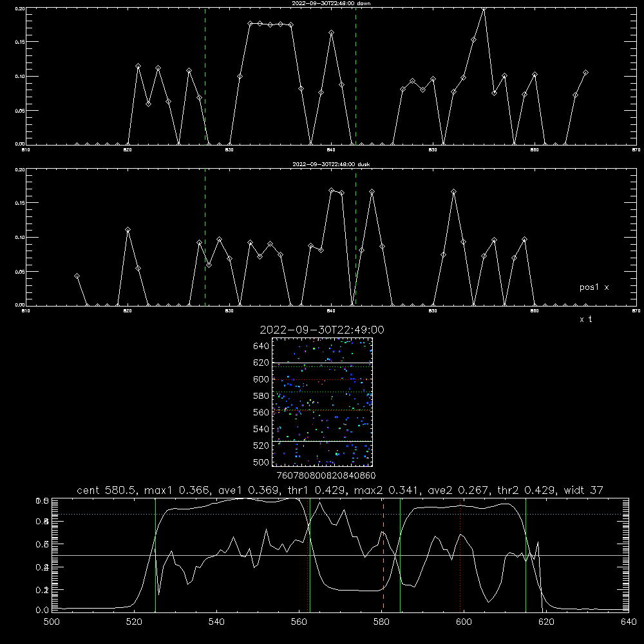
Task: Click dusk plot y-axis label 0.05
Action: pyautogui.click(x=21, y=272)
